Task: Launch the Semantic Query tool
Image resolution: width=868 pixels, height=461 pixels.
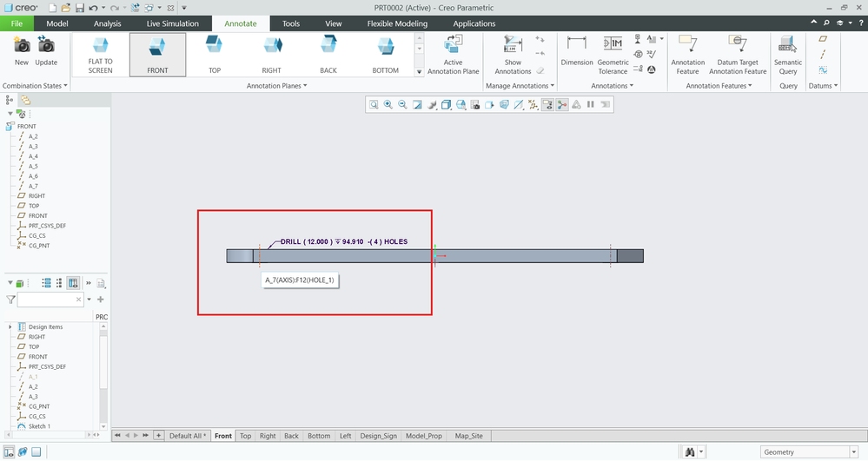Action: tap(787, 54)
